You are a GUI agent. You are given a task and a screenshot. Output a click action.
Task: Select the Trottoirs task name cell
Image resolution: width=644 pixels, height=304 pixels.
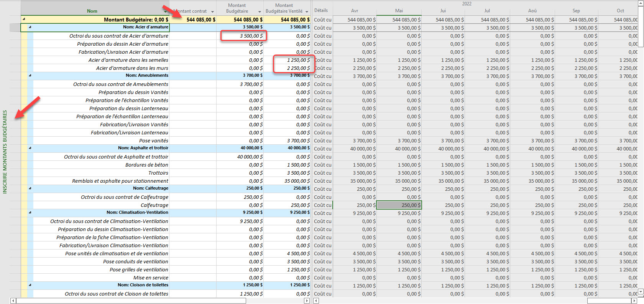pyautogui.click(x=158, y=173)
